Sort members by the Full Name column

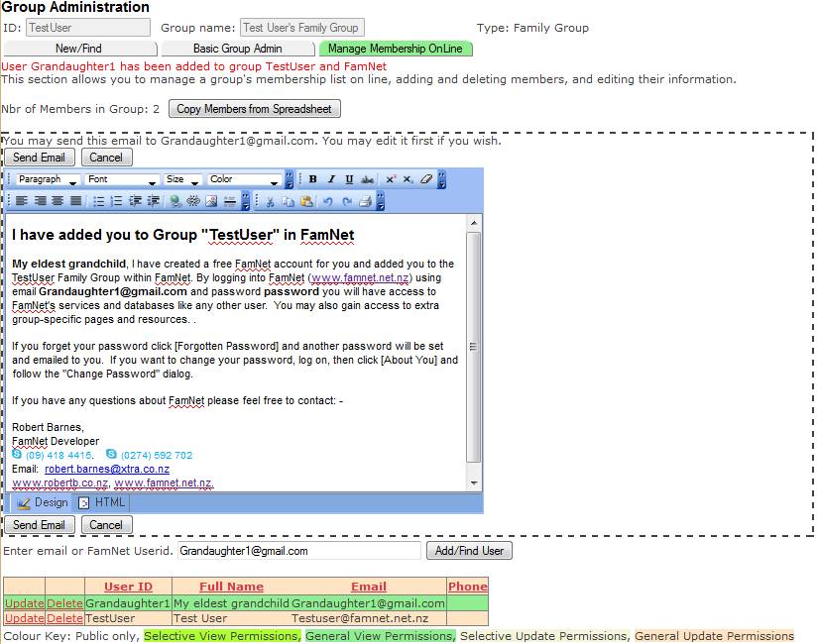[x=231, y=587]
